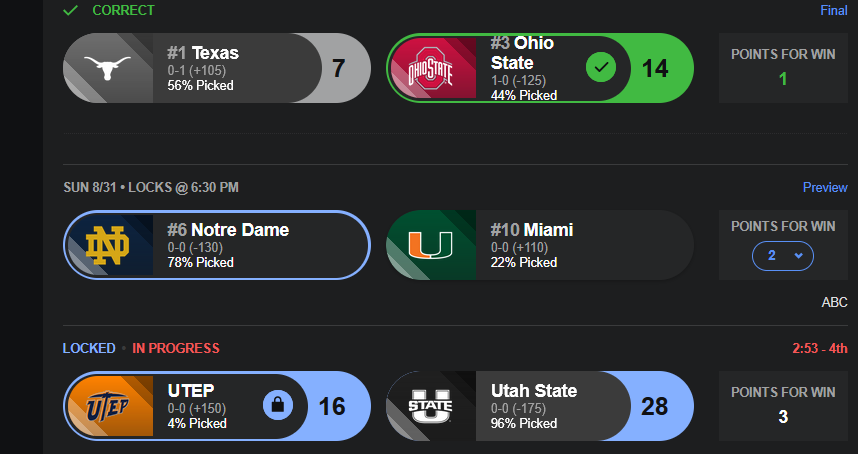
Task: Click the CORRECT status label
Action: click(x=123, y=10)
